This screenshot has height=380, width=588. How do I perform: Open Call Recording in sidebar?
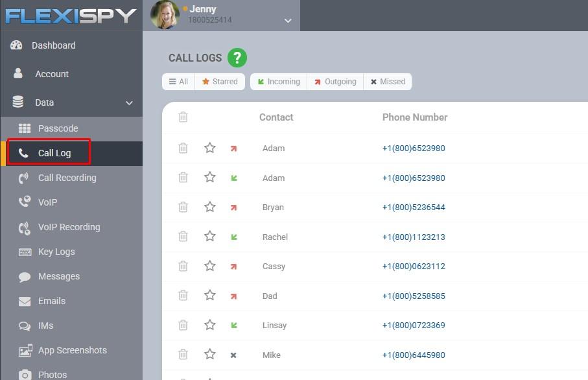[x=67, y=178]
